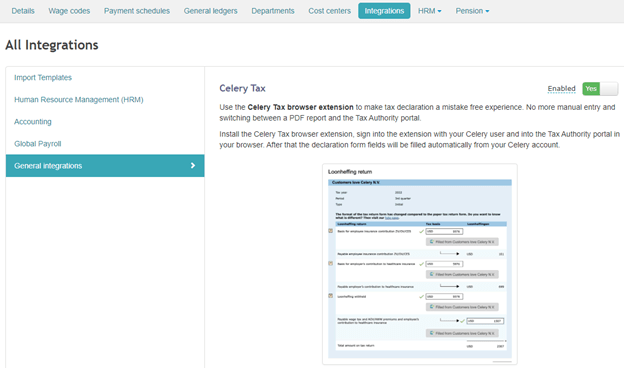Image resolution: width=624 pixels, height=368 pixels.
Task: Open the Global Payroll category
Action: click(x=38, y=144)
